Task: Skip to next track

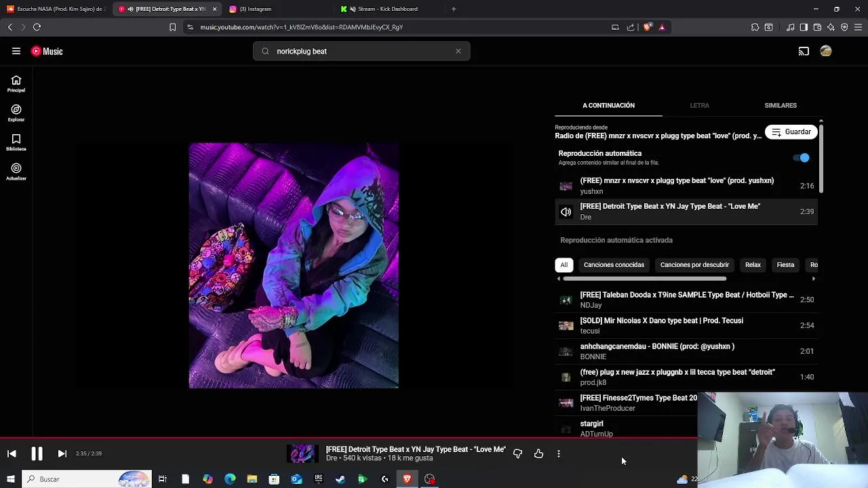Action: pos(62,453)
